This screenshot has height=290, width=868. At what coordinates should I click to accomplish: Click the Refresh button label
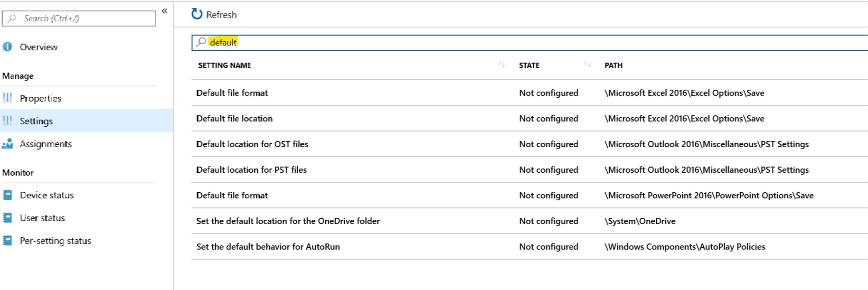coord(221,15)
